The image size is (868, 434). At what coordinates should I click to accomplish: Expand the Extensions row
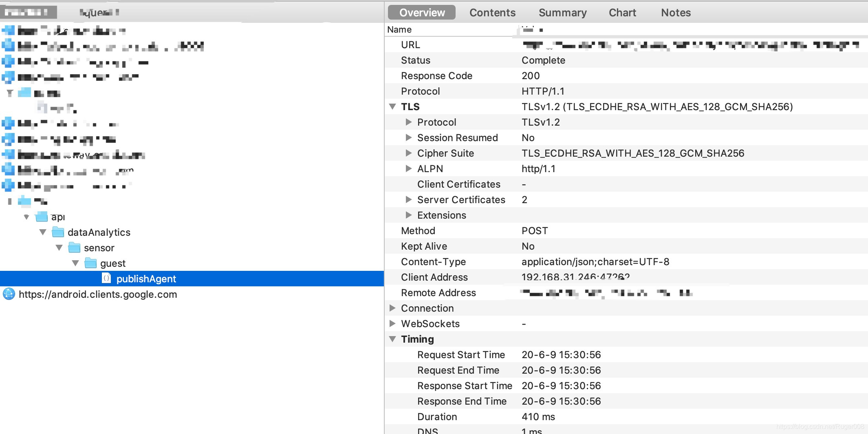pos(408,215)
